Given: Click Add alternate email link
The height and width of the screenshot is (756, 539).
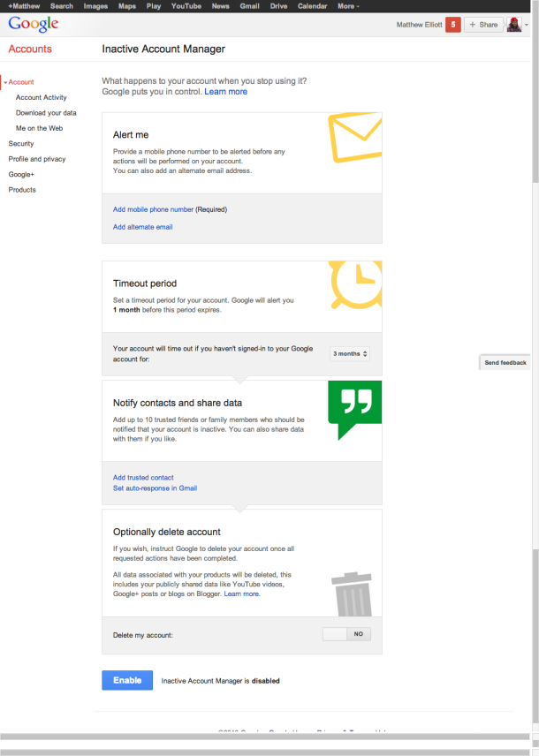Looking at the screenshot, I should pyautogui.click(x=143, y=227).
